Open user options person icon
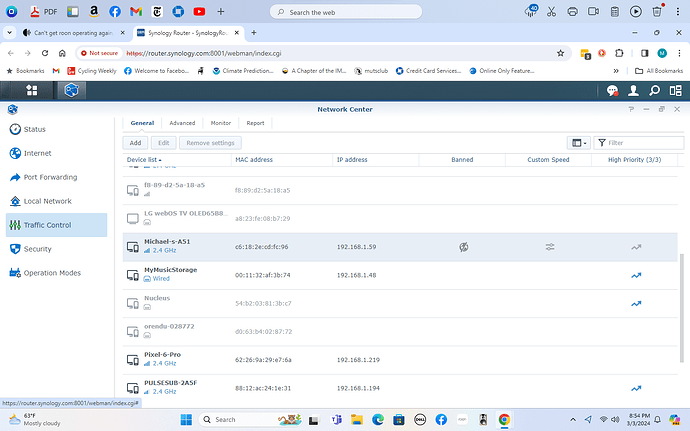 [x=633, y=91]
